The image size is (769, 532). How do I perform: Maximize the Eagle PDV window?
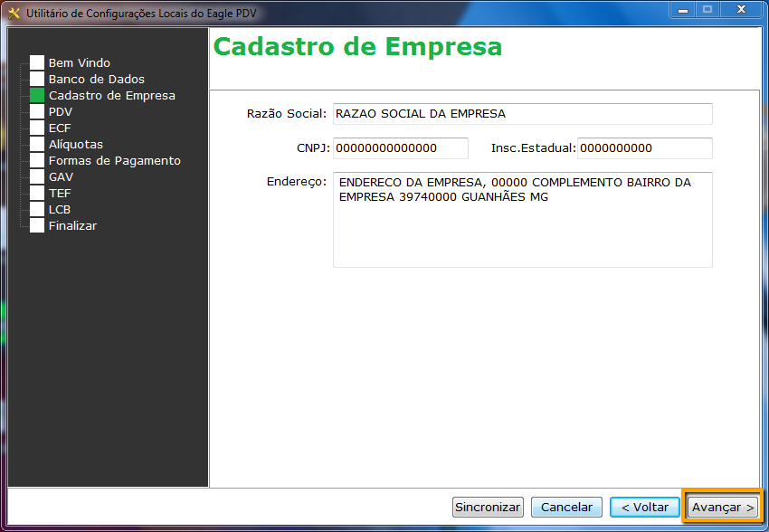click(707, 10)
